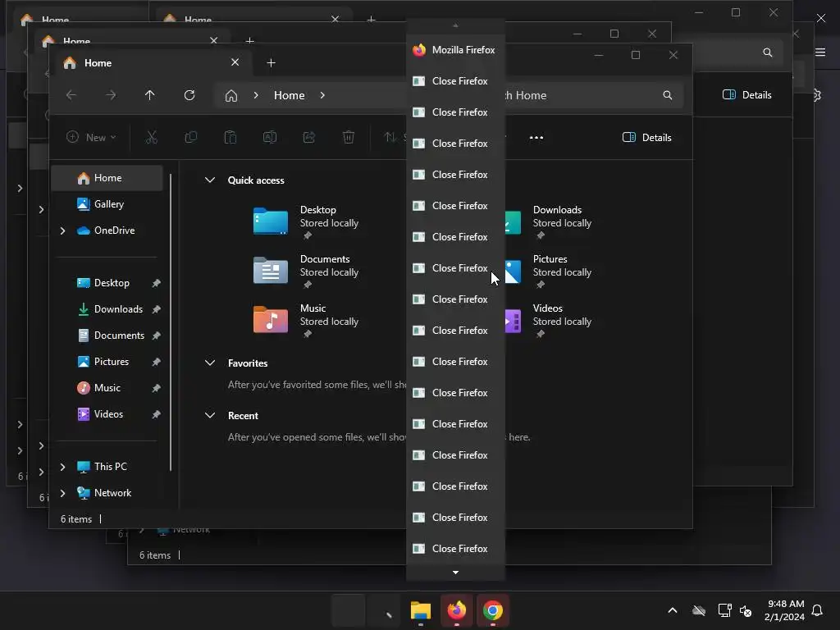Select Home in navigation pane
The height and width of the screenshot is (630, 840).
click(107, 178)
